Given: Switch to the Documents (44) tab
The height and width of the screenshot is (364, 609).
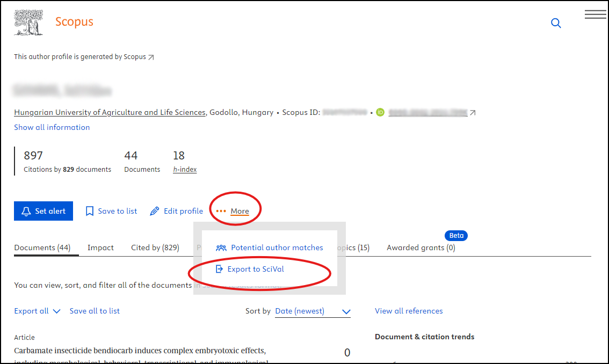Looking at the screenshot, I should 42,248.
